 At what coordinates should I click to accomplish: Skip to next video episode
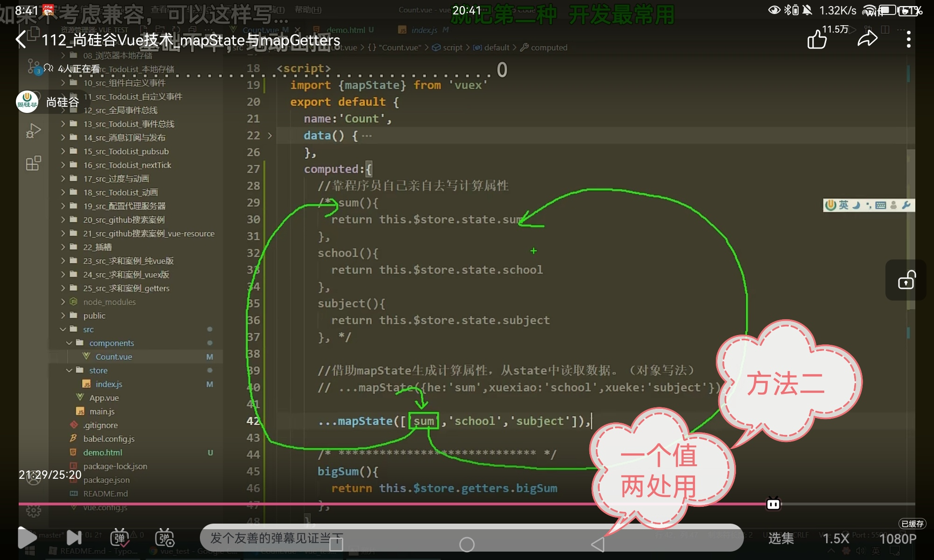coord(74,538)
